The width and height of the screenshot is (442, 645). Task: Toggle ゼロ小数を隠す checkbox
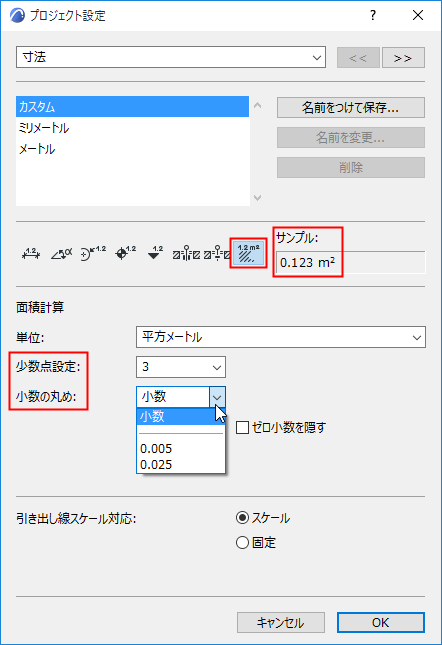(x=242, y=427)
